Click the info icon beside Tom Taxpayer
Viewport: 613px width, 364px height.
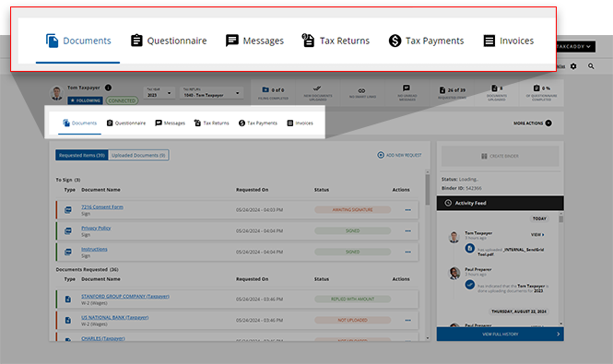[x=108, y=88]
